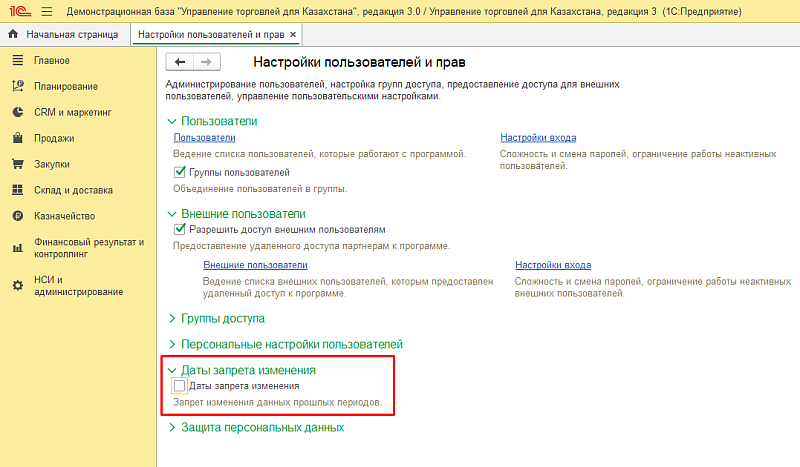
Task: Go to CRM и маркетинг section
Action: point(73,113)
